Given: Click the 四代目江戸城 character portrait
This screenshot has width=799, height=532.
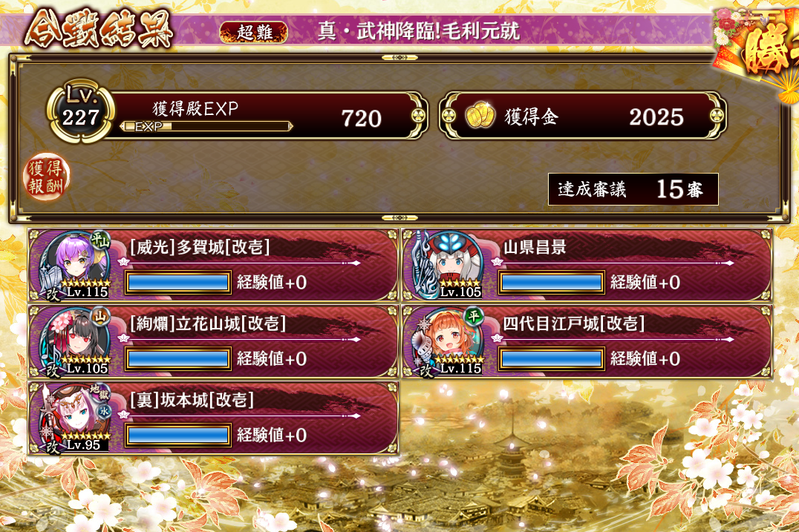Looking at the screenshot, I should tap(448, 341).
